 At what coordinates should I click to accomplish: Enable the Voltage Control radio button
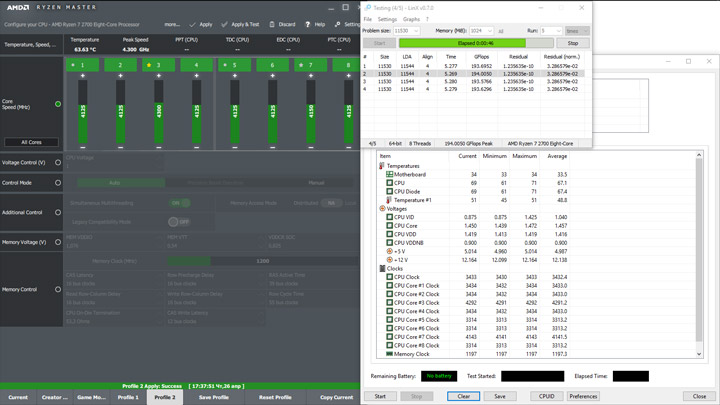pyautogui.click(x=58, y=162)
